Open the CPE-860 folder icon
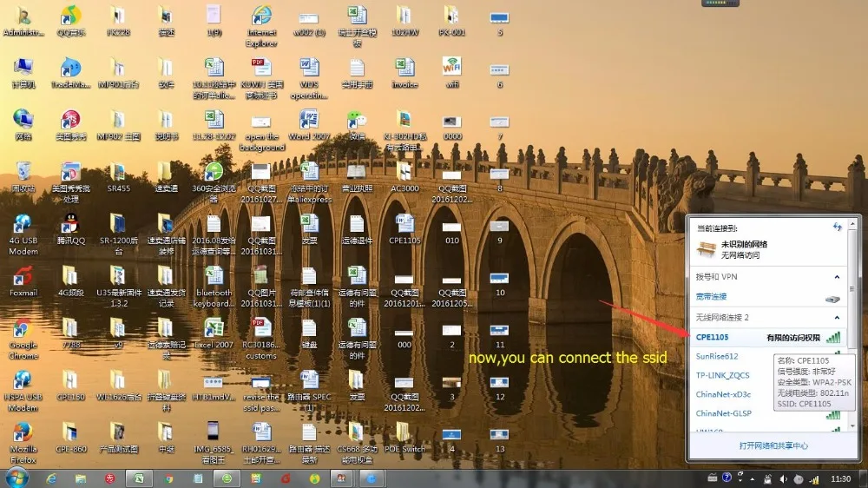The height and width of the screenshot is (488, 868). [71, 438]
